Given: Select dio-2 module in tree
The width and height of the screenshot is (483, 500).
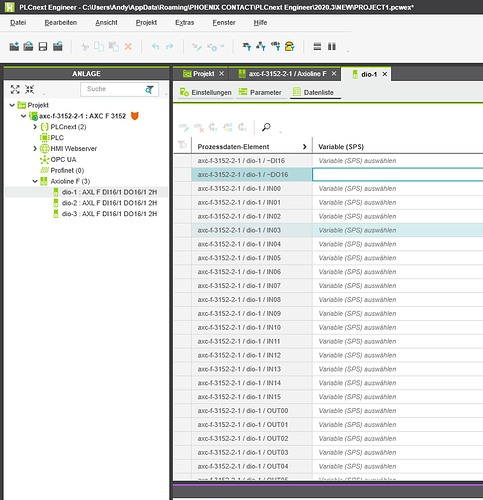Looking at the screenshot, I should tap(109, 203).
